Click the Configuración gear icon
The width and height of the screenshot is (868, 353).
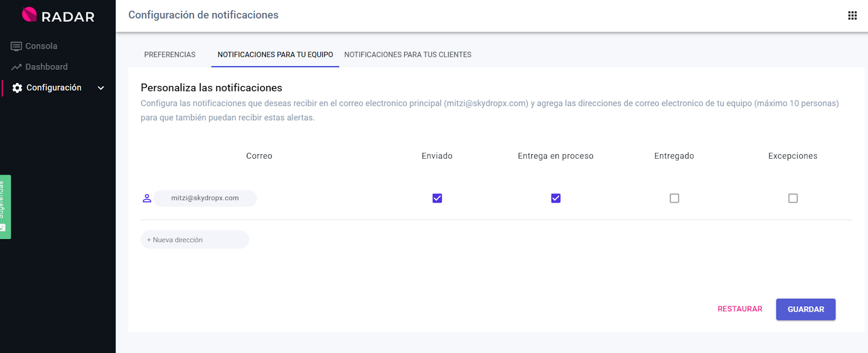[x=17, y=88]
